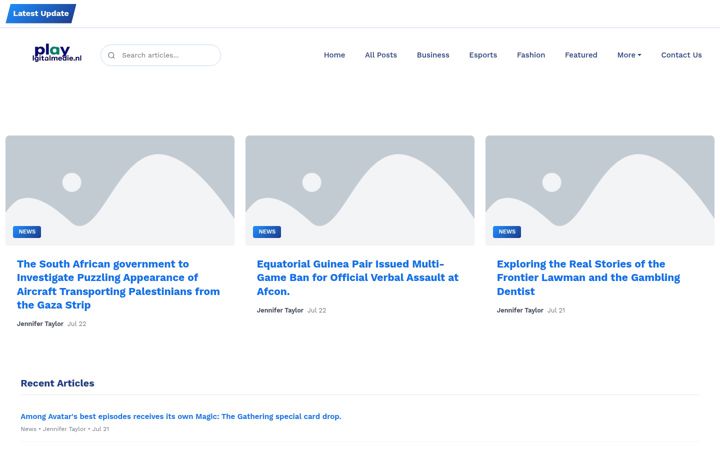
Task: Click the Recent Articles heading
Action: tap(57, 383)
